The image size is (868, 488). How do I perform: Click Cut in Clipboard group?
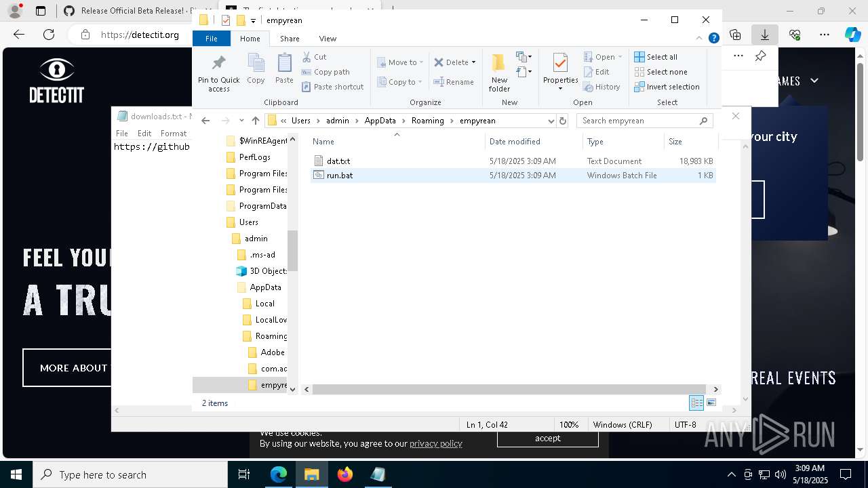tap(314, 57)
